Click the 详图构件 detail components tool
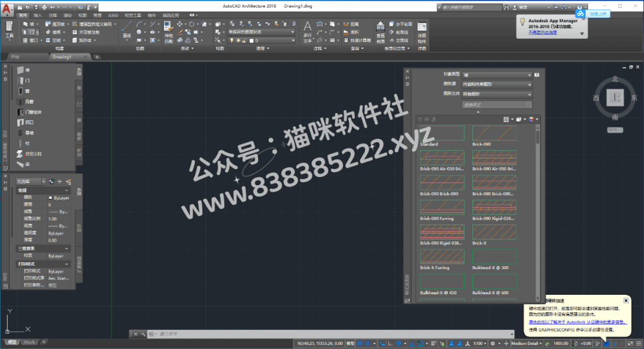Image resolution: width=644 pixels, height=349 pixels. [422, 32]
